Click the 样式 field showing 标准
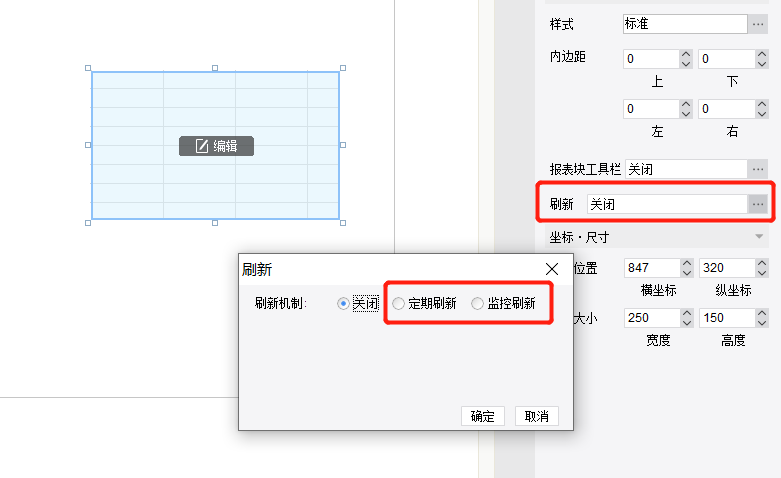 pyautogui.click(x=685, y=24)
